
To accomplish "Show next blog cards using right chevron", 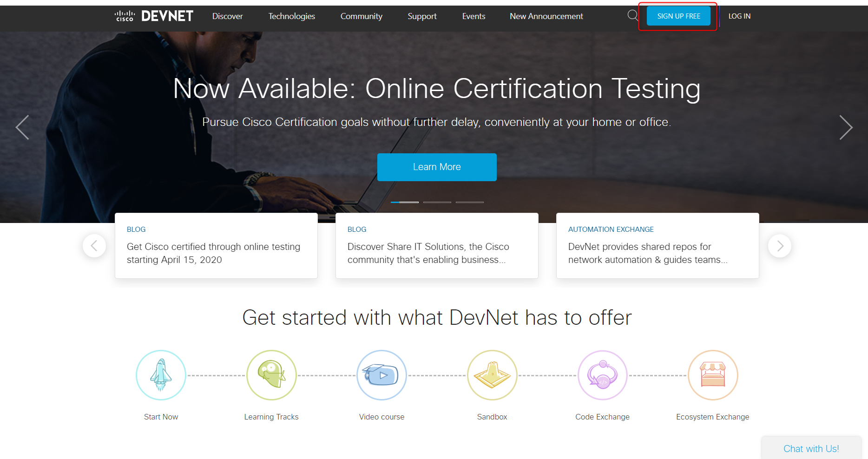I will (780, 246).
